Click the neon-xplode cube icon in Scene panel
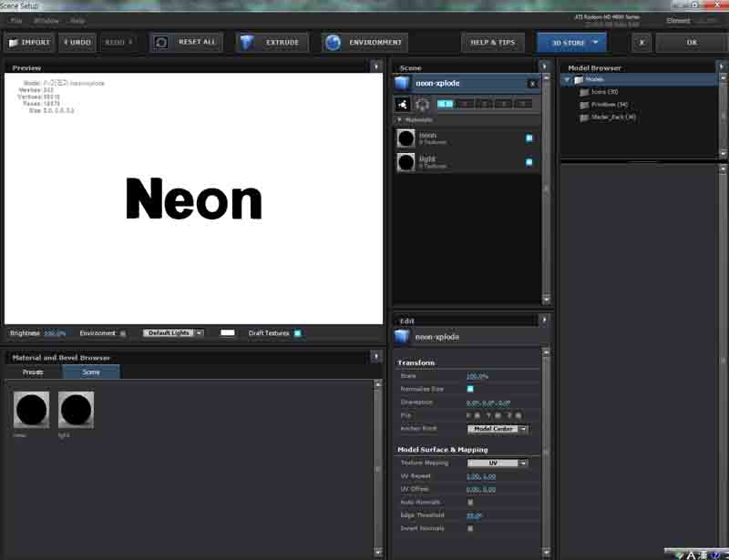This screenshot has width=729, height=560. [402, 83]
